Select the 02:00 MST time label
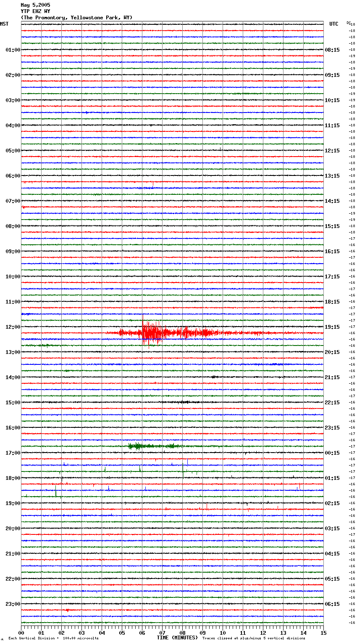This screenshot has height=644, width=357. tap(13, 75)
